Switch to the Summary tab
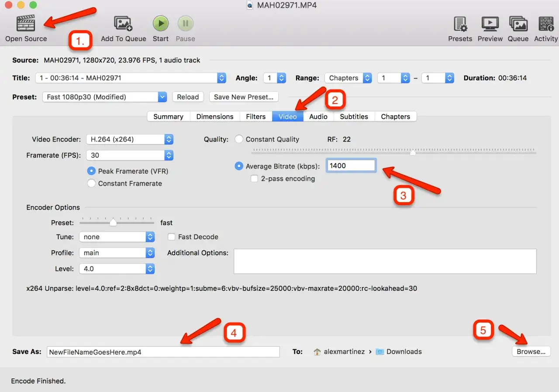Screen dimensions: 559x392 (x=168, y=117)
